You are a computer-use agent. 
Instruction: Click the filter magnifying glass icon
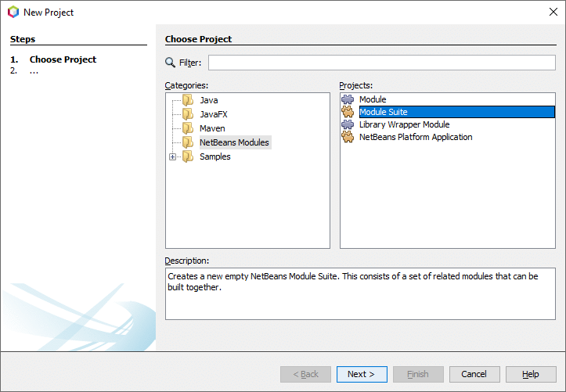(170, 63)
